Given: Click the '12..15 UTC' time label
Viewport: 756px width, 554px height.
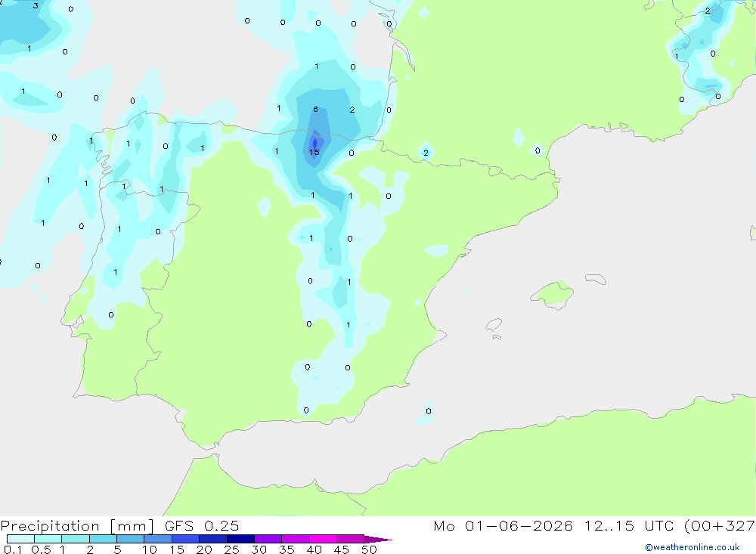Looking at the screenshot, I should (x=629, y=525).
